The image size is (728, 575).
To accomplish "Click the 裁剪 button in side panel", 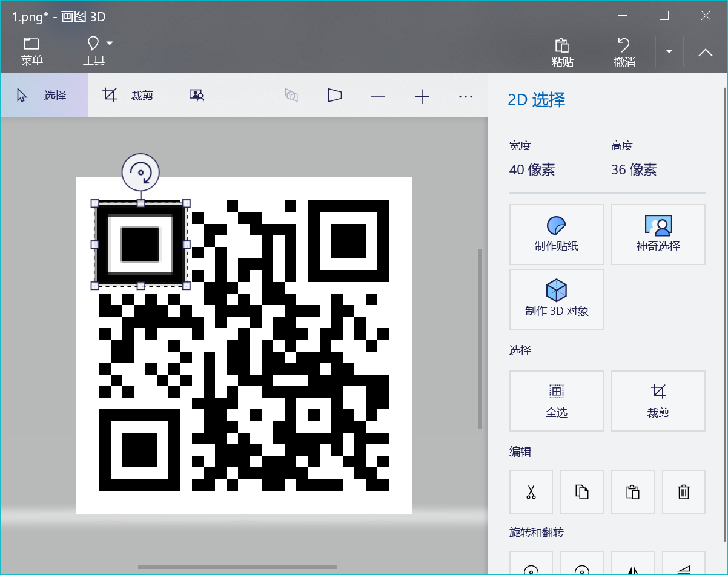I will [658, 401].
